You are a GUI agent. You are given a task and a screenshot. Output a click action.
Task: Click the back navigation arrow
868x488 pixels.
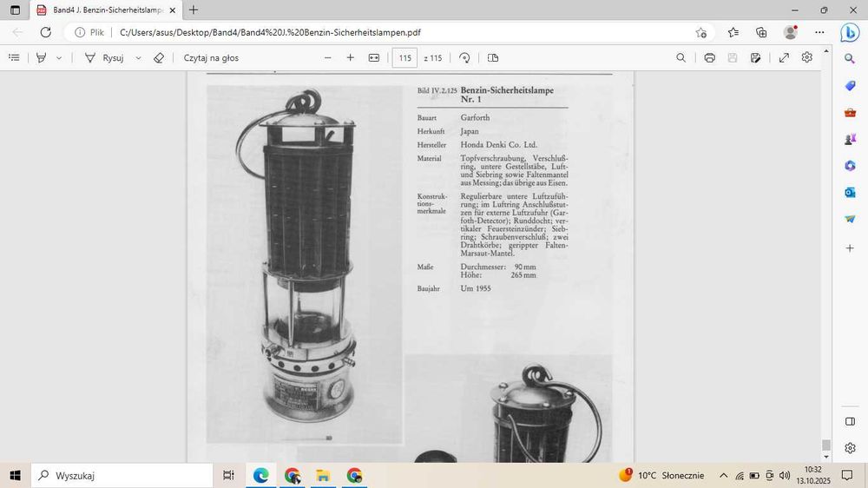(17, 32)
